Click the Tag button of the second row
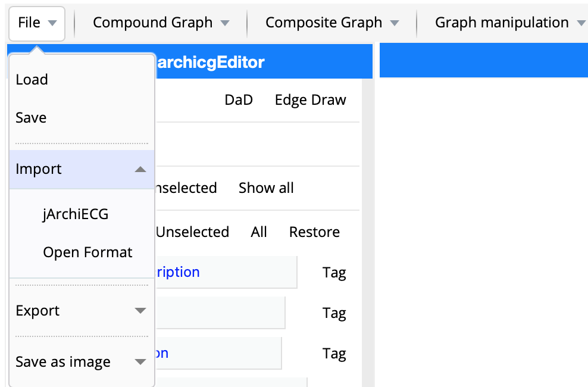588x387 pixels. 334,313
